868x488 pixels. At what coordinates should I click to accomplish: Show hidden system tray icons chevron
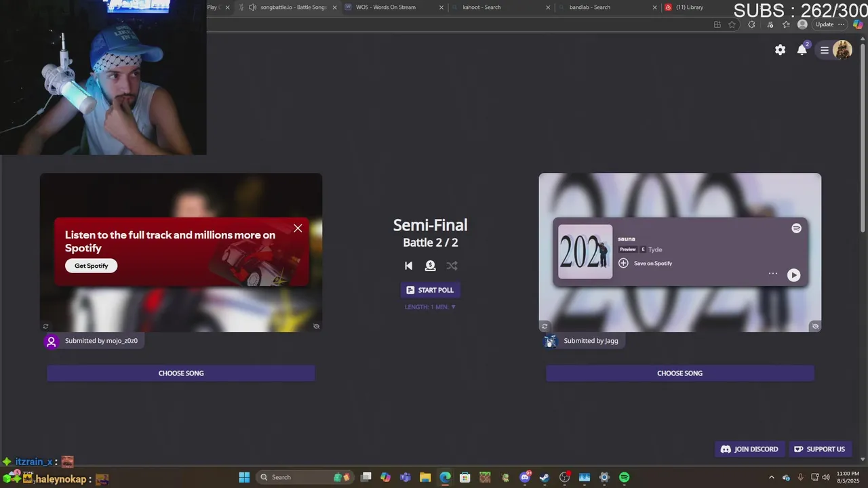771,477
